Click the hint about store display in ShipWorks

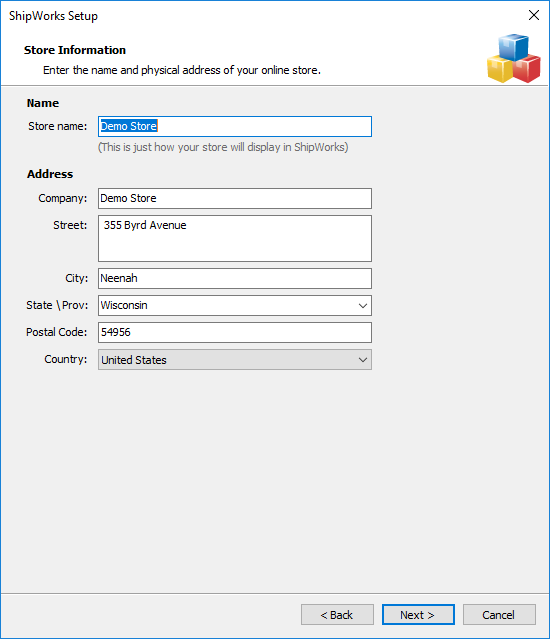click(223, 147)
